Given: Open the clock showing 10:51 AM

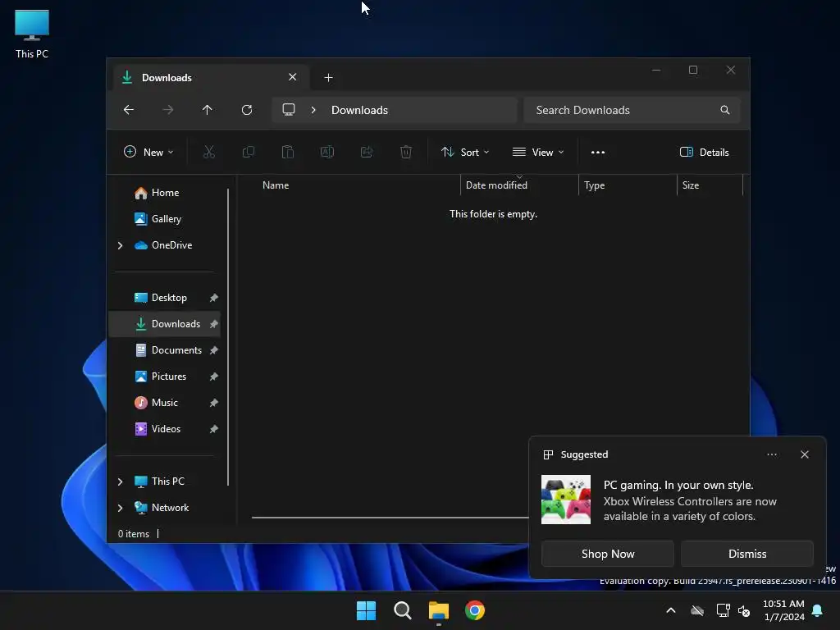Looking at the screenshot, I should 783,610.
